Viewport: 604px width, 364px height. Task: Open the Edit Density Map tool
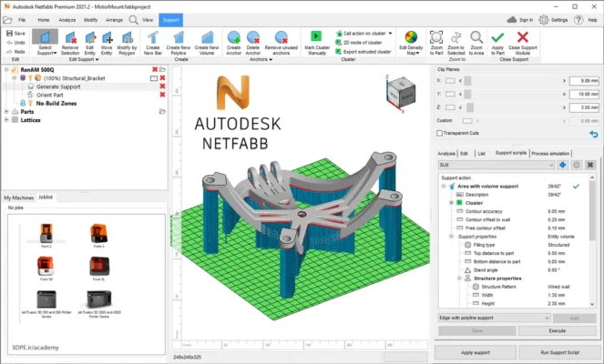(x=411, y=43)
